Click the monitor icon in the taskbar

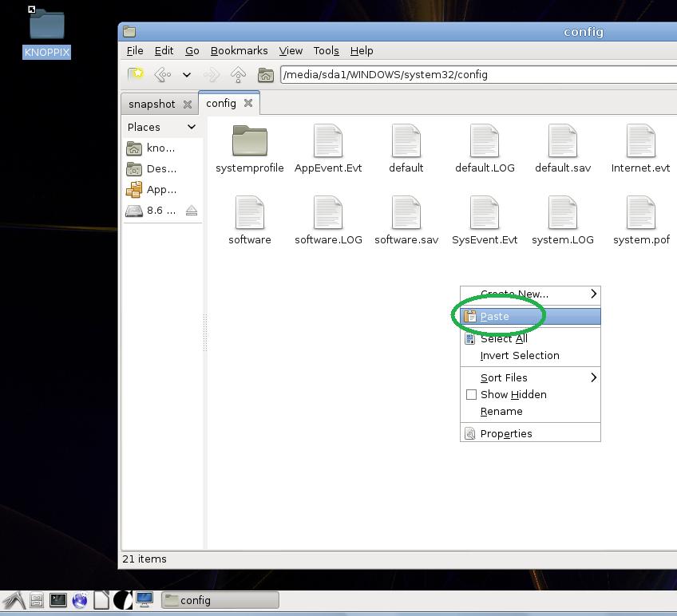tap(145, 599)
